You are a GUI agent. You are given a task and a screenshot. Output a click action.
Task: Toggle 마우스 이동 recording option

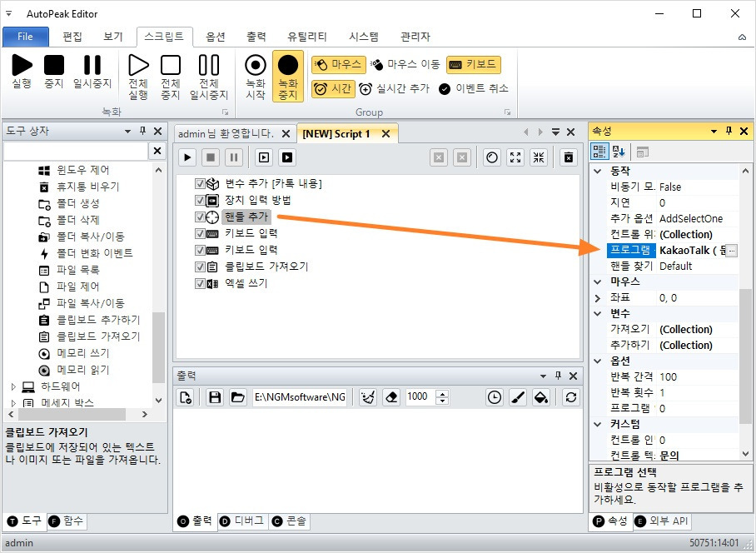[x=405, y=64]
